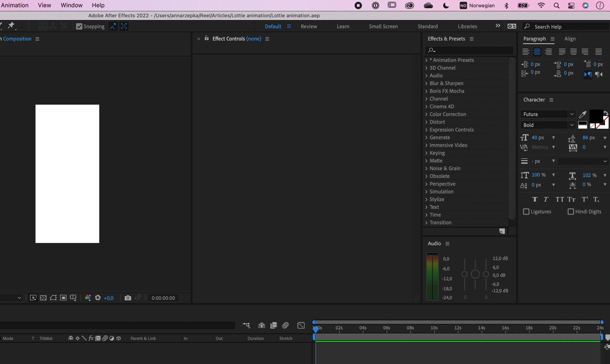Toggle the Effect Controls panel lock
Image resolution: width=610 pixels, height=364 pixels.
coord(207,38)
